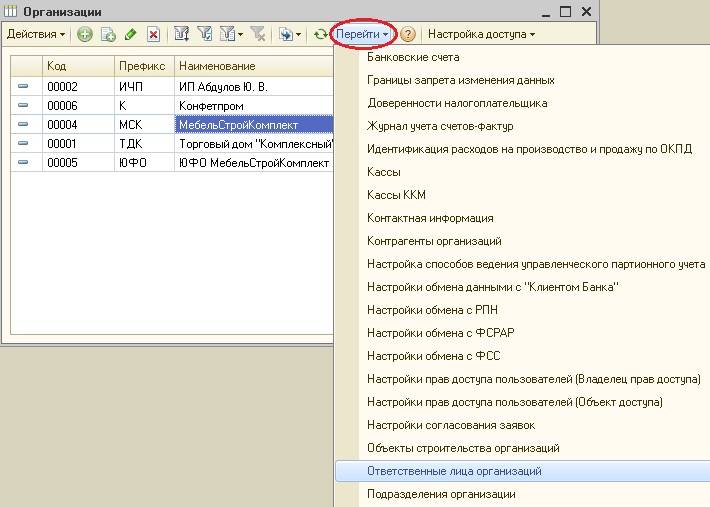Choose Объекты строительства организаций
Image resolution: width=710 pixels, height=507 pixels.
522,448
